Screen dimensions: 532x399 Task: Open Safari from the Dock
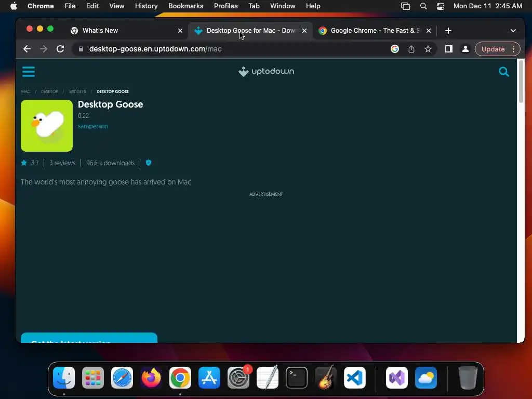[122, 378]
